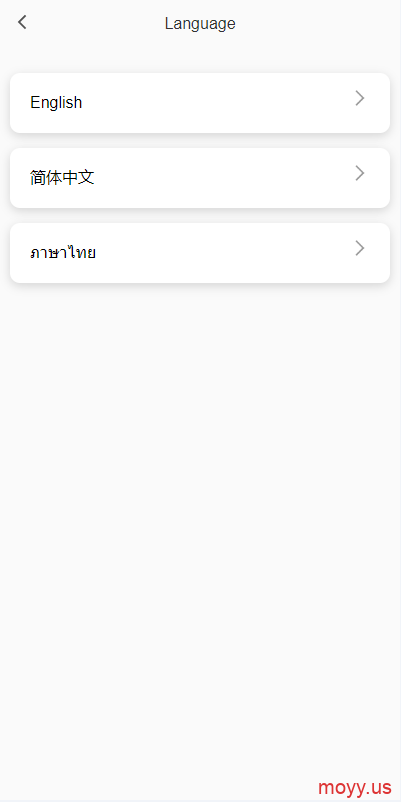Viewport: 401px width, 802px height.
Task: Select ภาษาไทย as the language
Action: [x=200, y=253]
